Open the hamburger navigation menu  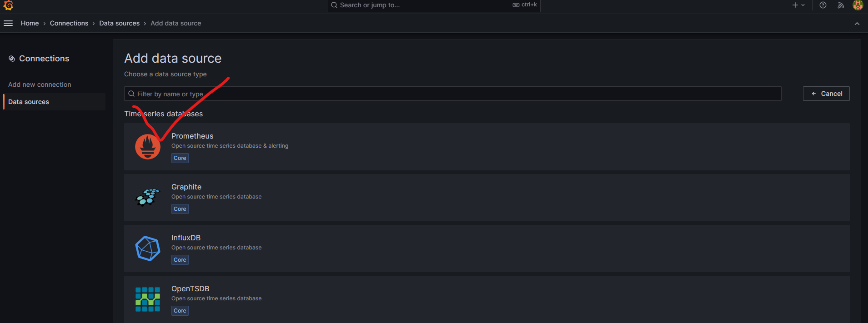[8, 23]
